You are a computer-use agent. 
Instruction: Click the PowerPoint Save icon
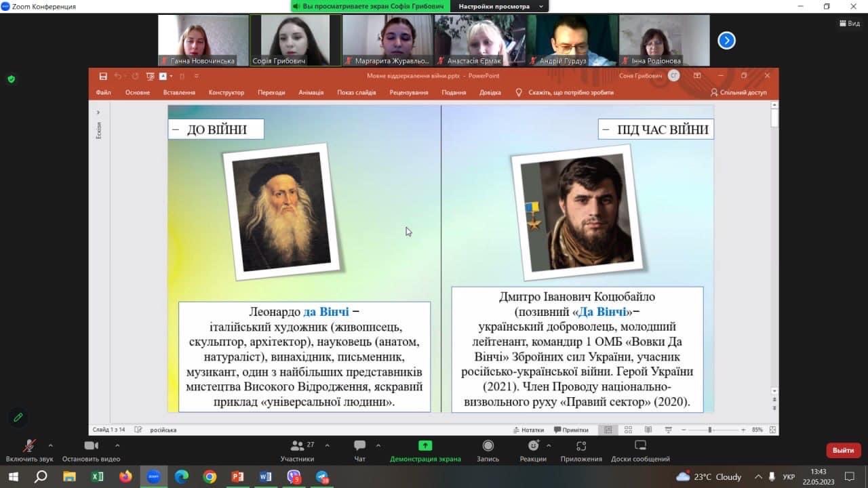point(103,76)
